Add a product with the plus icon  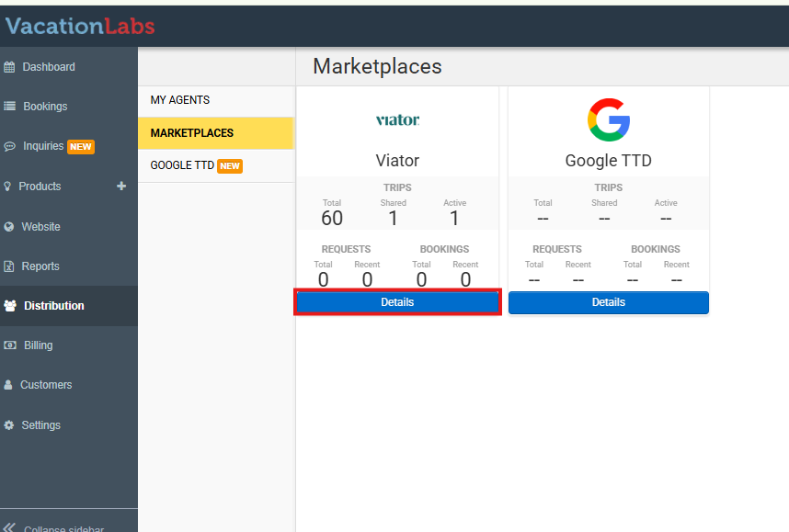click(x=121, y=186)
